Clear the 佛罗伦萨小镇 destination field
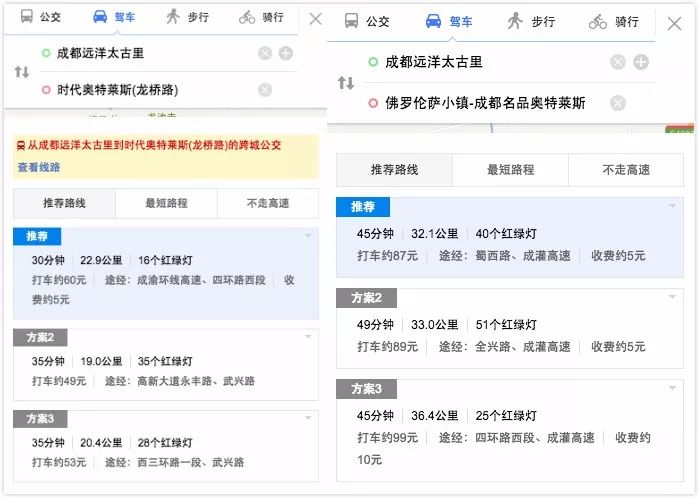699x498 pixels. 618,103
